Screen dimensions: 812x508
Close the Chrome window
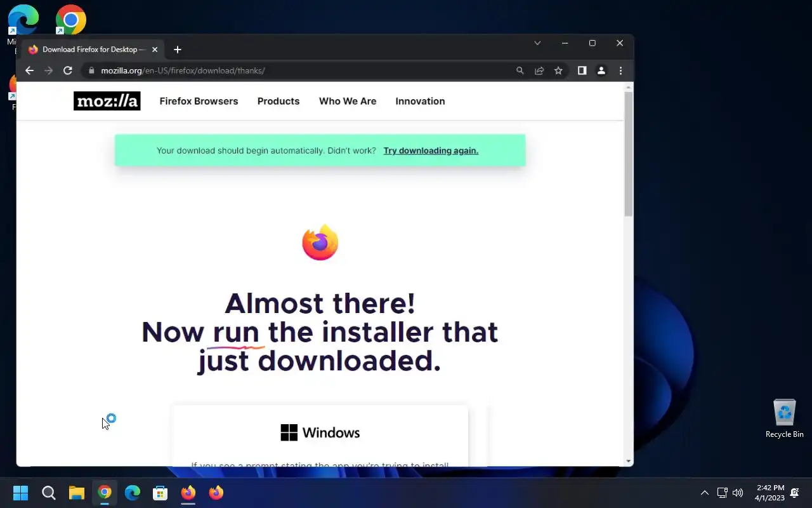(620, 43)
